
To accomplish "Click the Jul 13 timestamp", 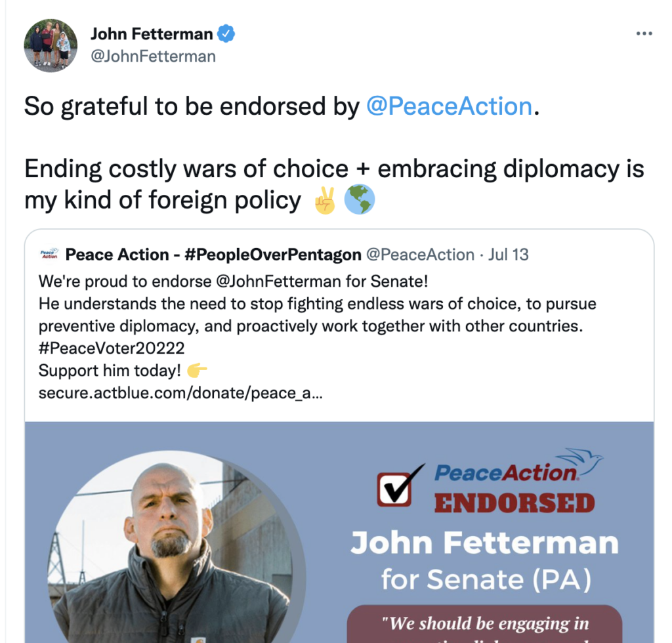I will 509,255.
